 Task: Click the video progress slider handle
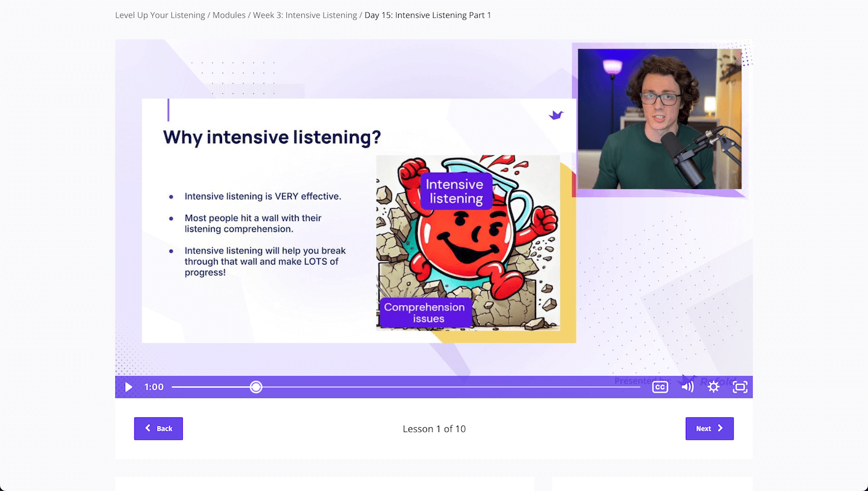(256, 387)
